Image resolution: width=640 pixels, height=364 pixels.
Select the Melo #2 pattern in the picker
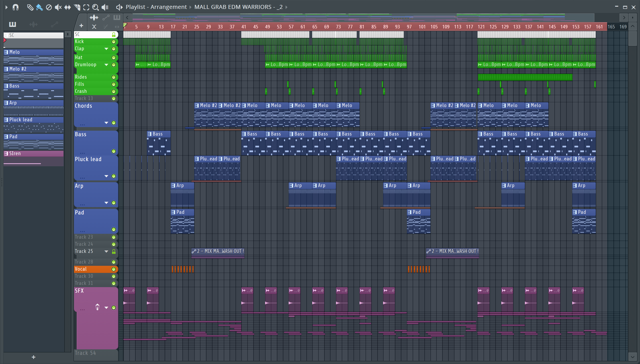(x=34, y=74)
